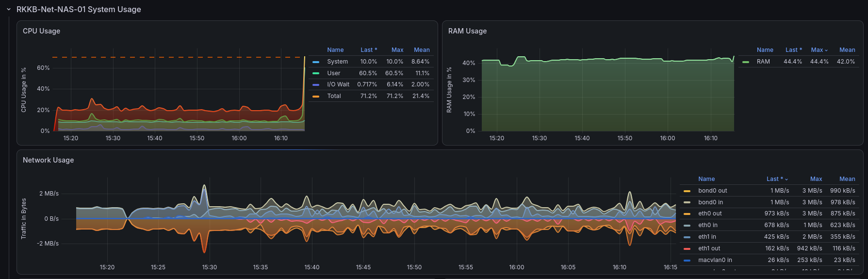Click the eth0 out series color icon
Image resolution: width=868 pixels, height=279 pixels.
pyautogui.click(x=687, y=214)
